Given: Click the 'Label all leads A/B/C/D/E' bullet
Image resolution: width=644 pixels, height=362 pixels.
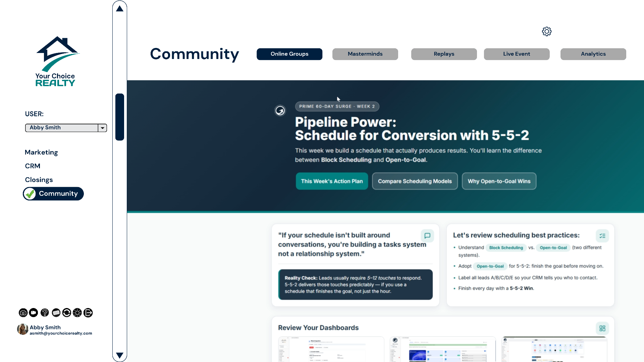Looking at the screenshot, I should click(528, 278).
